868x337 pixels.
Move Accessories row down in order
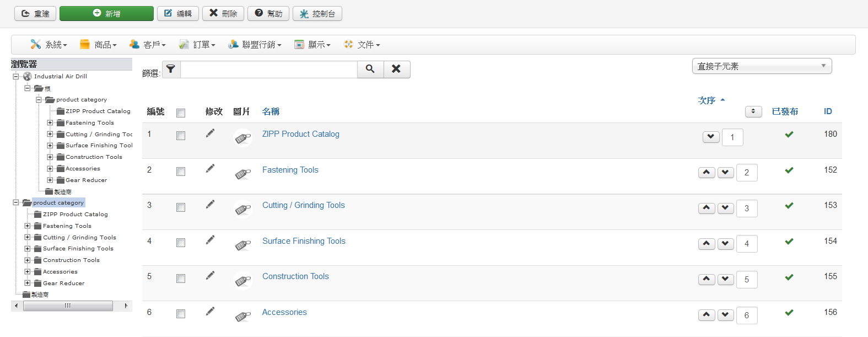pyautogui.click(x=726, y=315)
